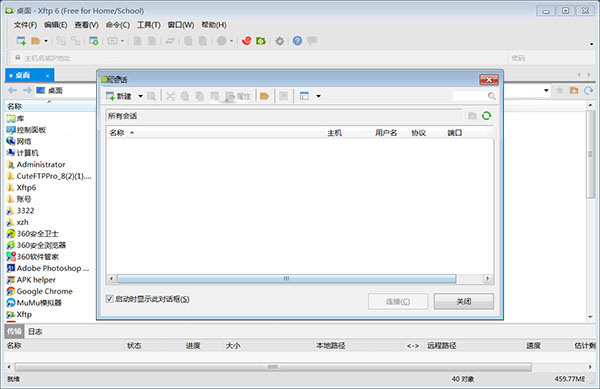Toggle 启动时显示此对话框(S) checkbox
Viewport: 600px width, 389px height.
pos(110,299)
